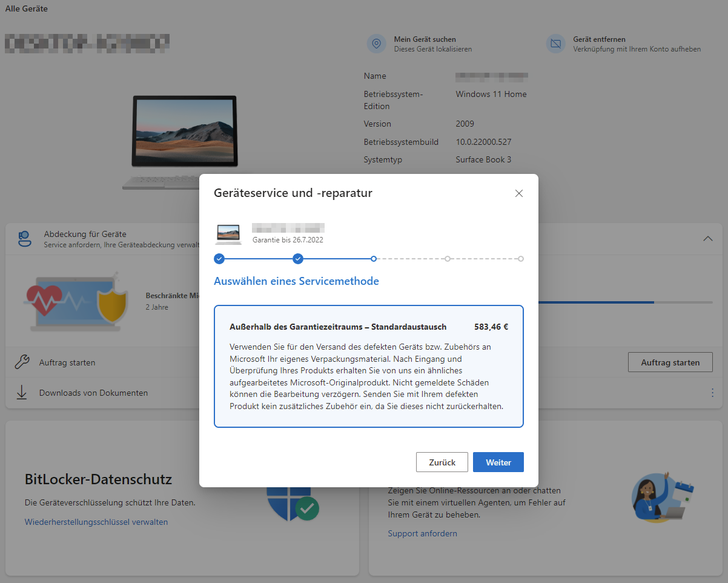Click the wrench icon beside Auftrag starten

22,362
